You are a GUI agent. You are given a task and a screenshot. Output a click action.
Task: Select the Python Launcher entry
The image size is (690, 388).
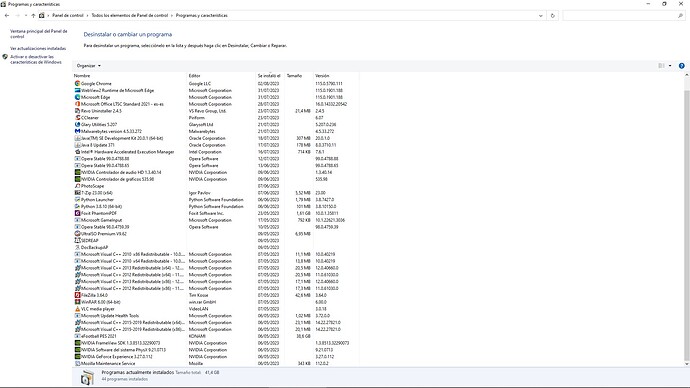[x=216, y=200]
